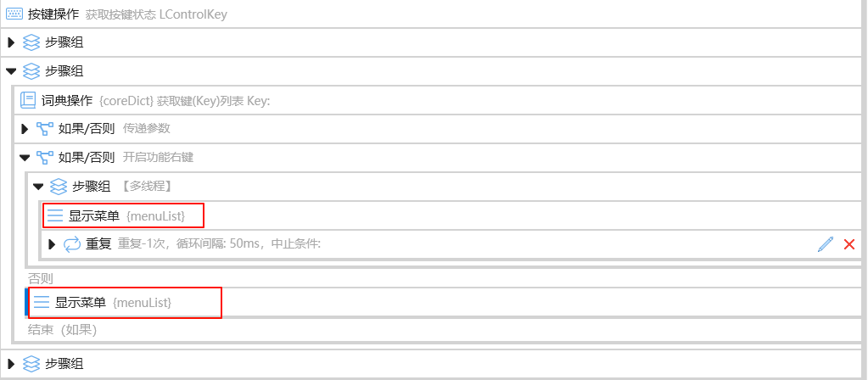
Task: Select the 词典操作 {coreDict} step row
Action: [439, 100]
